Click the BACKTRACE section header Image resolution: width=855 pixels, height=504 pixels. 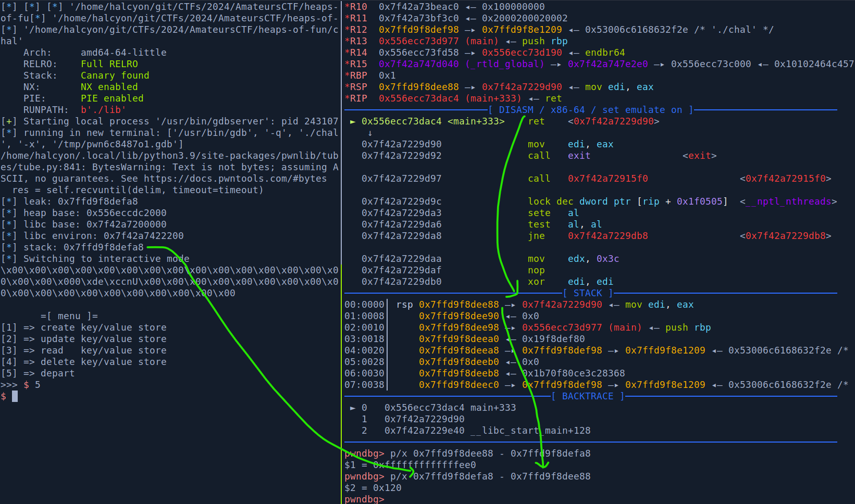pos(588,396)
